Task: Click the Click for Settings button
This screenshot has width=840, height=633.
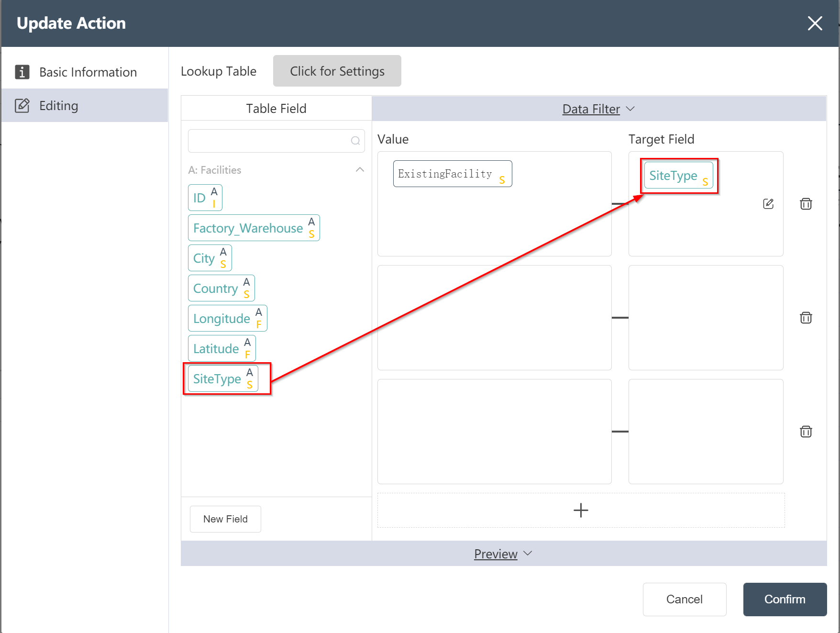Action: click(x=337, y=71)
